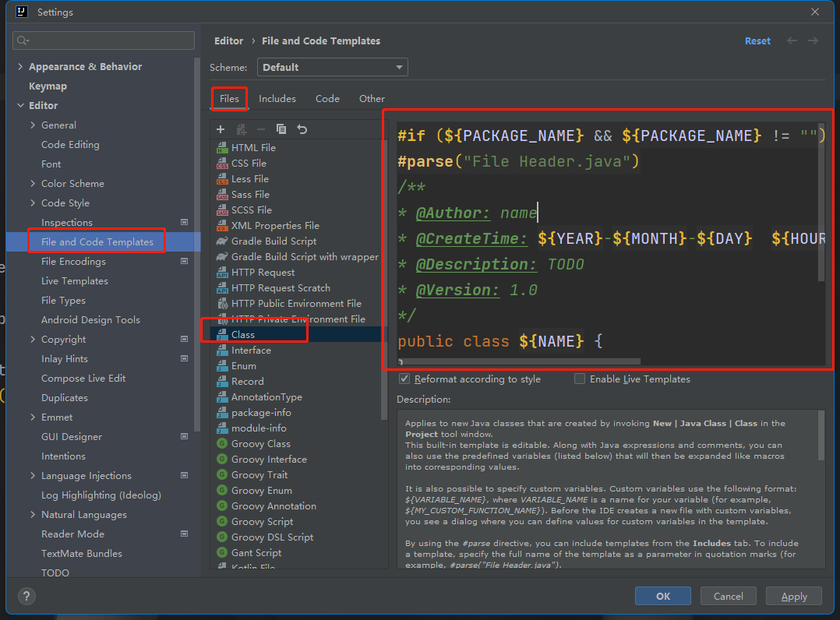Open the Scheme Default dropdown
The image size is (840, 620).
tap(333, 67)
